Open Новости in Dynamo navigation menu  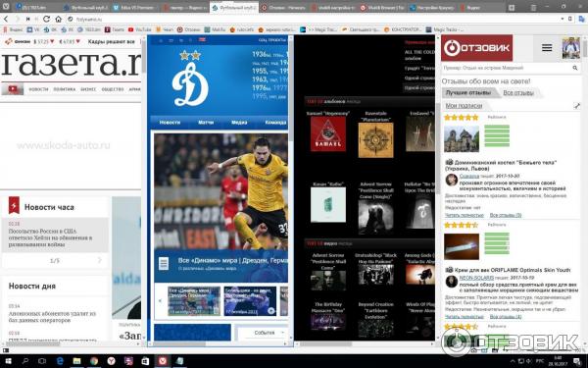coord(170,123)
